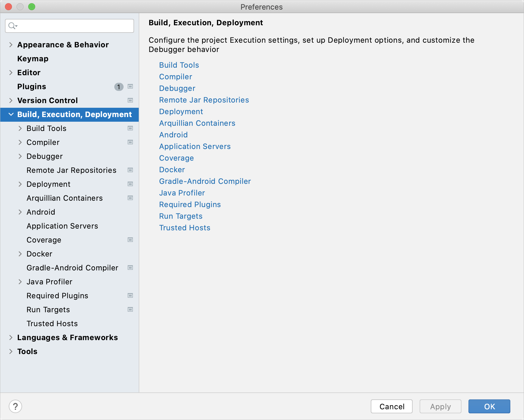Viewport: 524px width, 420px height.
Task: Click the Apply button
Action: [441, 406]
